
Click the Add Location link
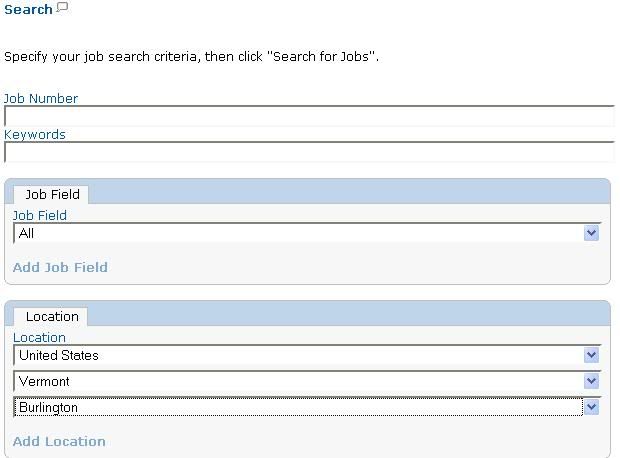click(59, 441)
